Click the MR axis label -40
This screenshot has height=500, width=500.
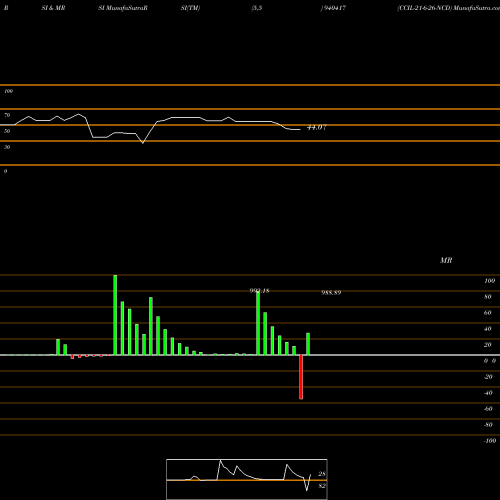tap(488, 393)
